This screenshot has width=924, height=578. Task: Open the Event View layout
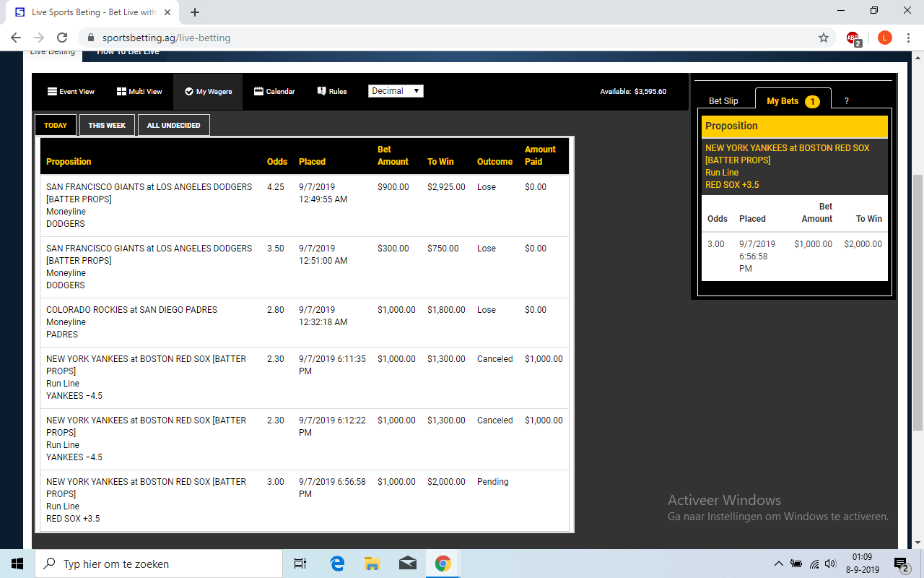coord(71,92)
